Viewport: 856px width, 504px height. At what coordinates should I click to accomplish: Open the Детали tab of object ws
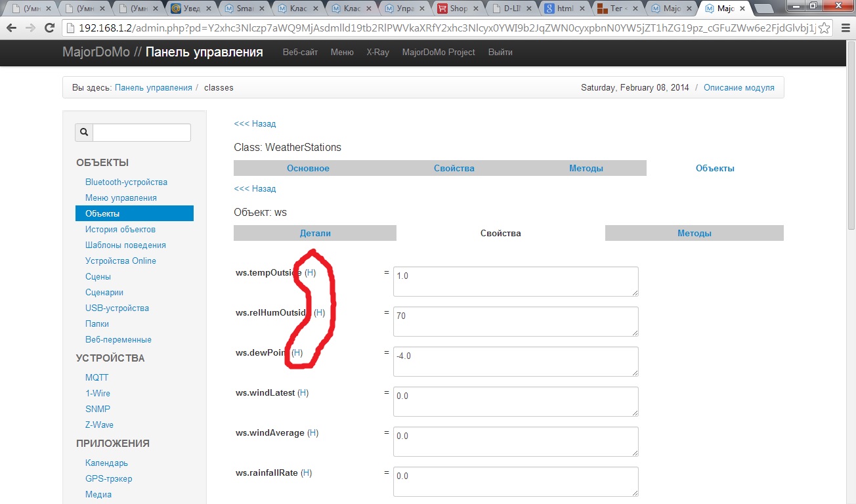click(315, 233)
